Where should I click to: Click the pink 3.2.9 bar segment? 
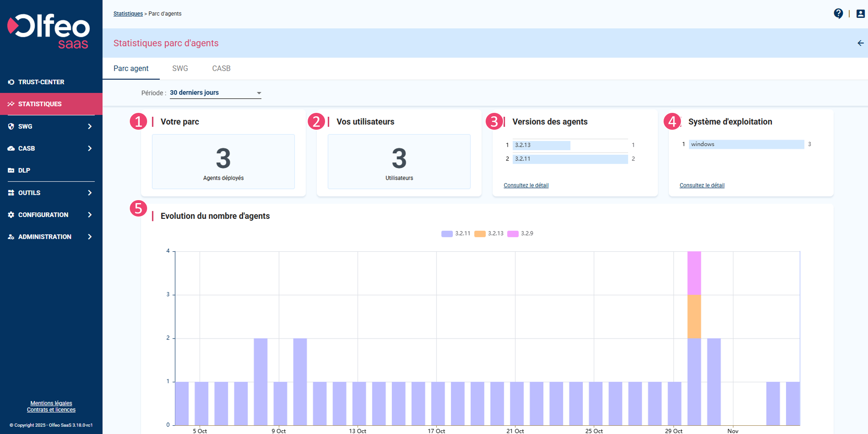[694, 273]
